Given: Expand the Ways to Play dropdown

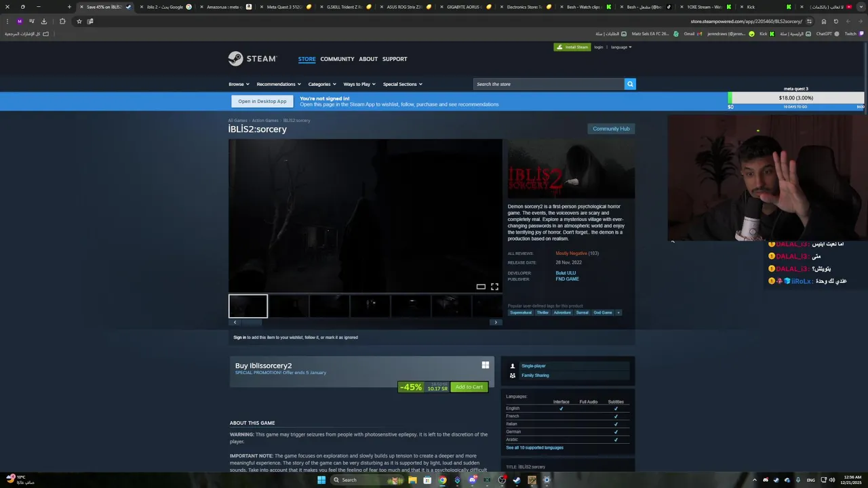Looking at the screenshot, I should (x=359, y=84).
